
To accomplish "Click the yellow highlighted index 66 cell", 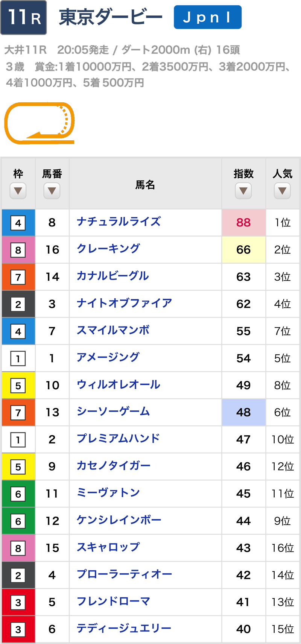I will point(243,250).
